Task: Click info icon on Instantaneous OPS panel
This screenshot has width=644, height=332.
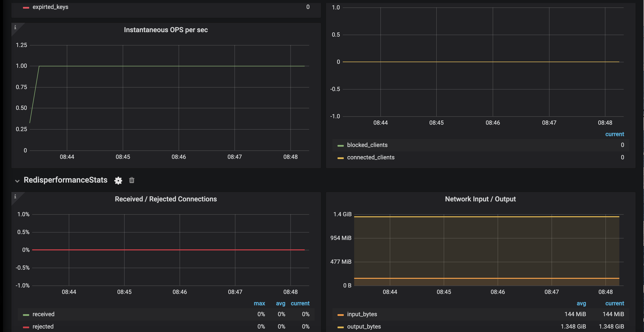Action: coord(15,27)
